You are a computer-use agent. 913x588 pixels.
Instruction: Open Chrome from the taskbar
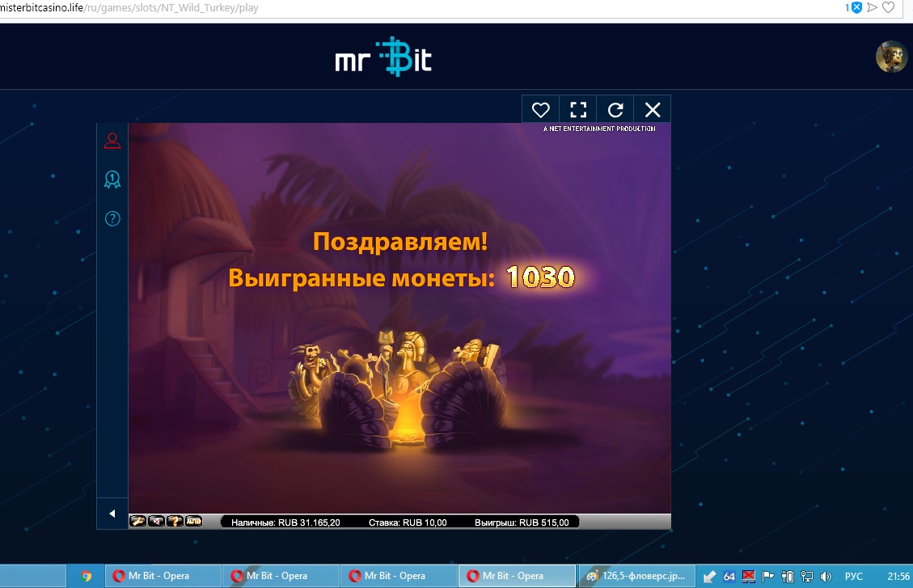pos(87,577)
